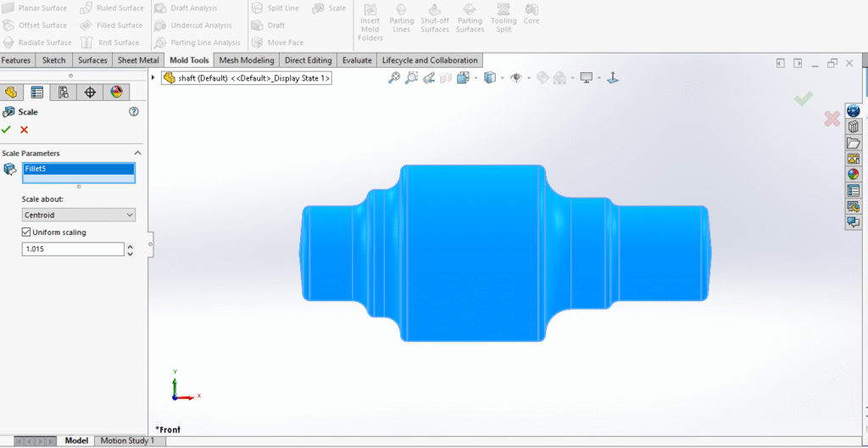The height and width of the screenshot is (448, 868).
Task: Select Fillet5 in bodies list
Action: coord(79,169)
